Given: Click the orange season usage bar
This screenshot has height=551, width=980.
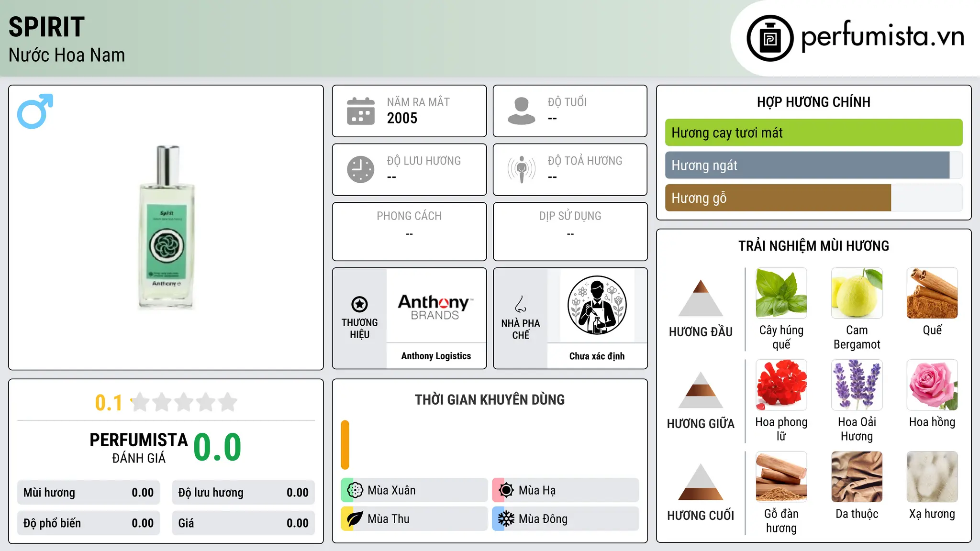Looking at the screenshot, I should tap(345, 445).
